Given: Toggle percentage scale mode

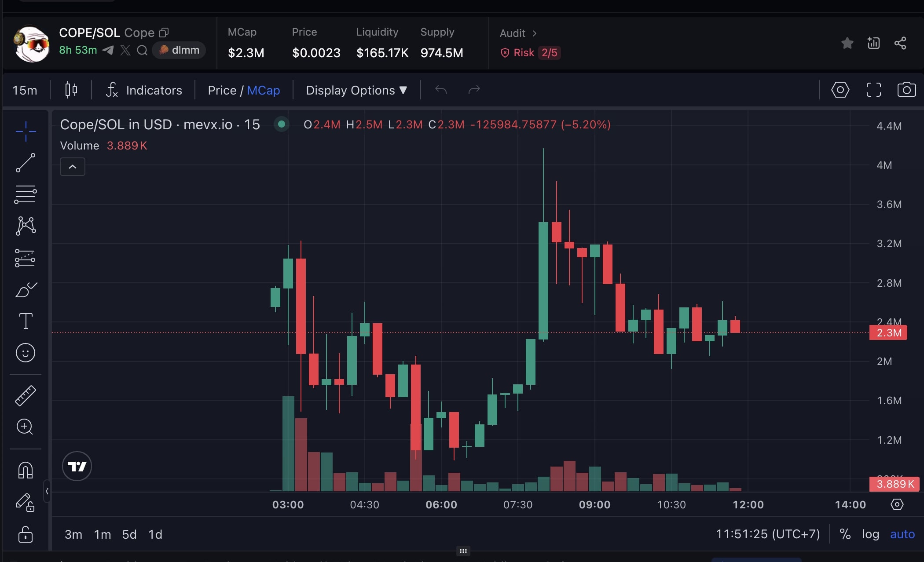Looking at the screenshot, I should point(845,534).
